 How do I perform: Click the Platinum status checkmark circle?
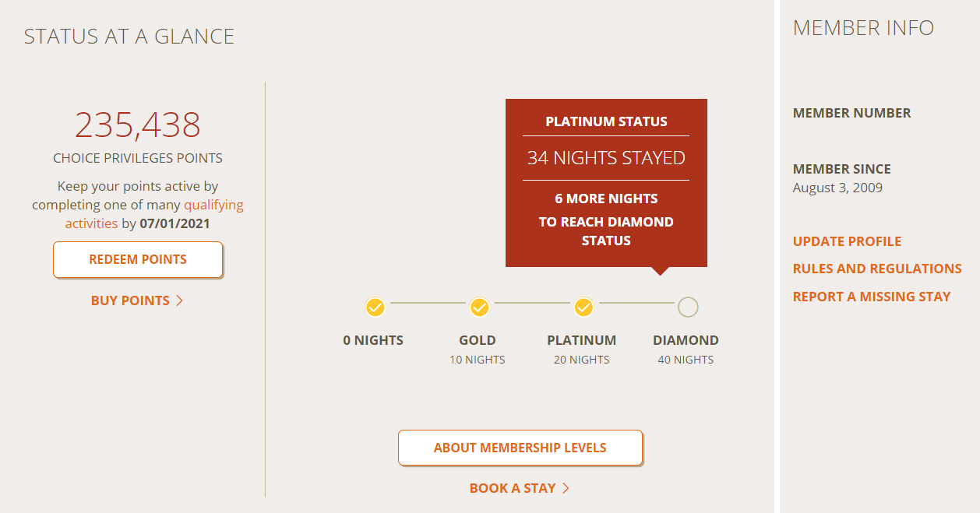point(583,307)
